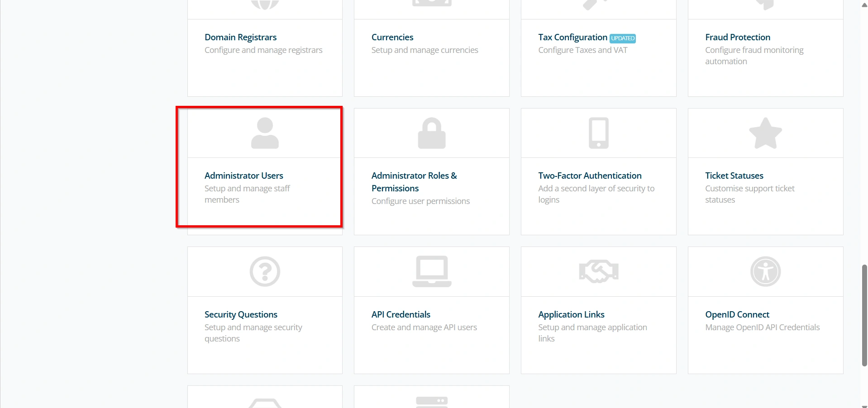
Task: Click 'Configure Taxes and VAT' description
Action: 582,50
